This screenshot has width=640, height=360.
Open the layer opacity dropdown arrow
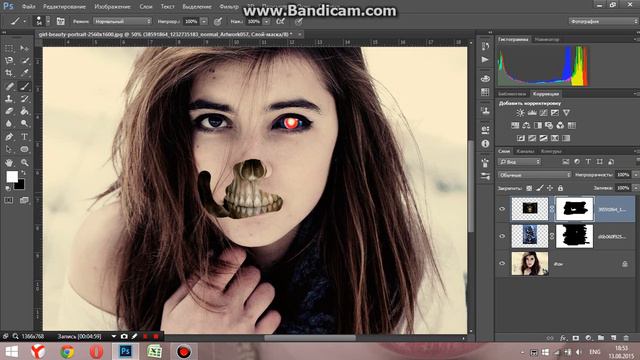pos(635,175)
